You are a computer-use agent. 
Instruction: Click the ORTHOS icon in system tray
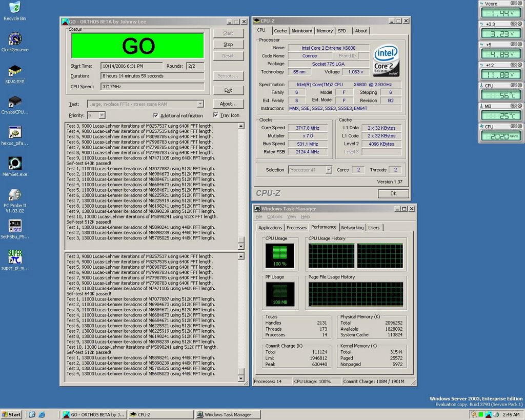point(489,415)
